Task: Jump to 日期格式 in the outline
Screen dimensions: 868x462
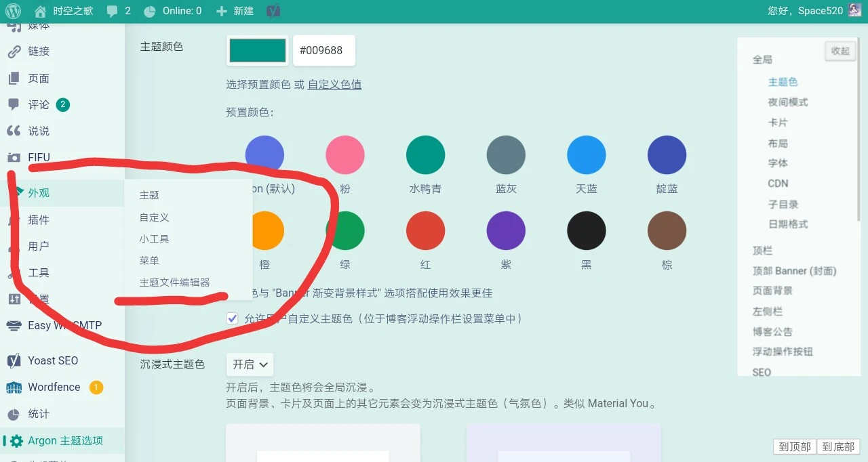Action: click(788, 224)
